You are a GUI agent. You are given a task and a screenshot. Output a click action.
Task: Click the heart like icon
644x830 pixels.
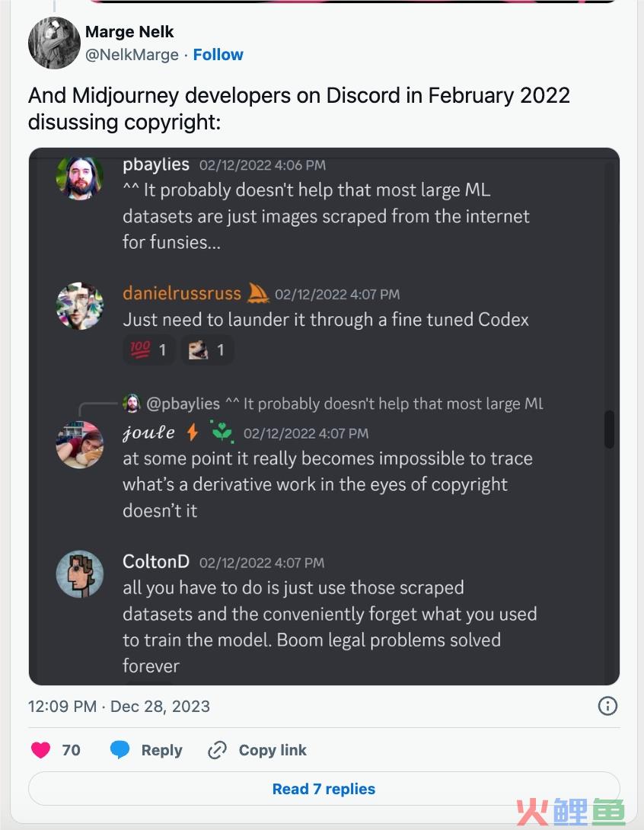click(x=41, y=750)
